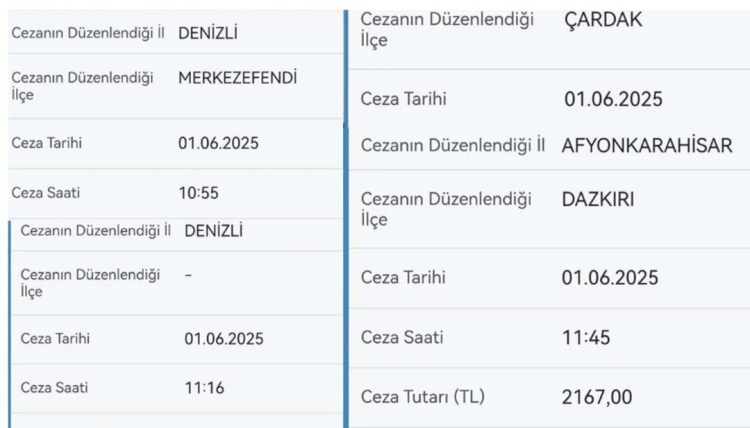Screen dimensions: 750x428
Task: Click the DENİZLİ value above MERKEZEFENDİ
Action: [207, 33]
